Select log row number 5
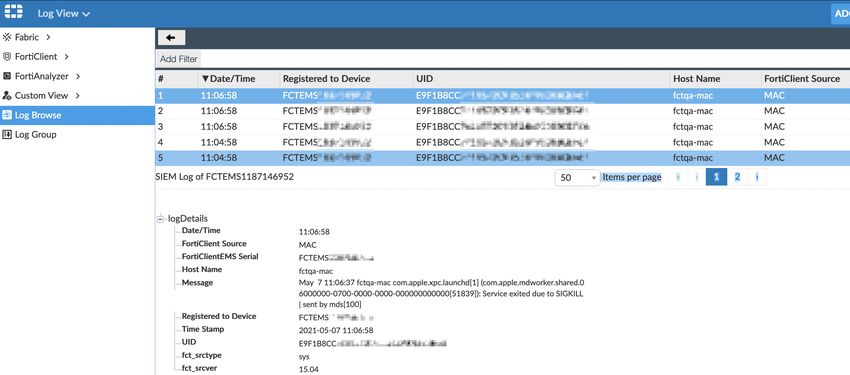Image resolution: width=850 pixels, height=375 pixels. point(503,158)
